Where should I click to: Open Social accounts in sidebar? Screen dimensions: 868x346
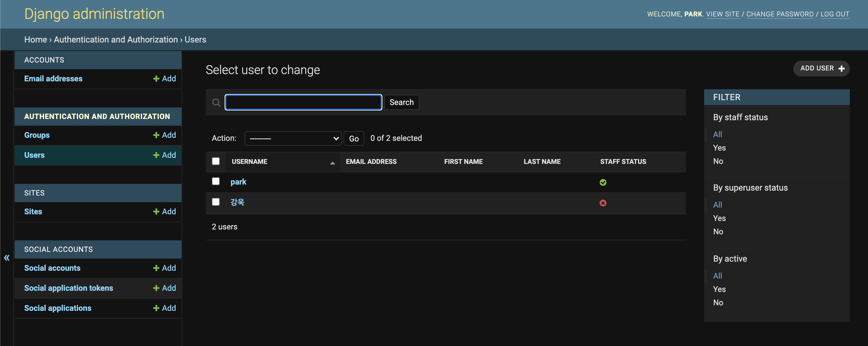point(52,268)
